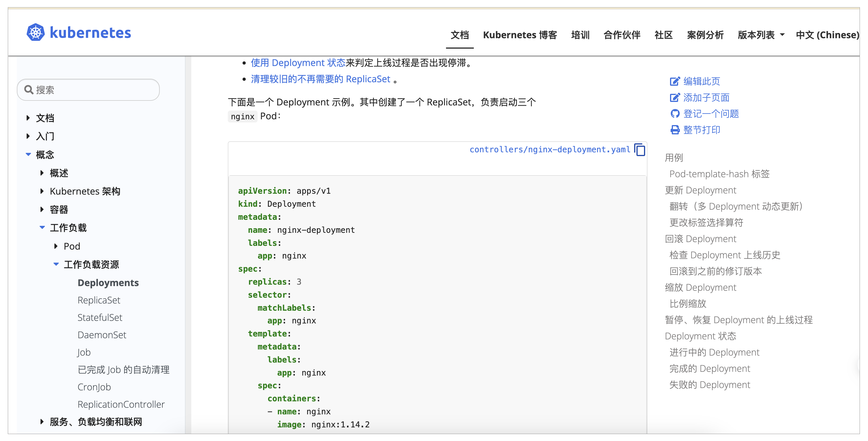
Task: Select Job in the sidebar
Action: [x=84, y=352]
